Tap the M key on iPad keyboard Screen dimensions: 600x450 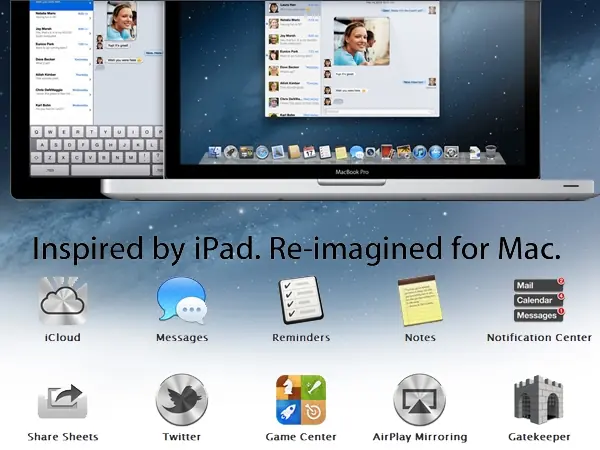pyautogui.click(x=131, y=157)
